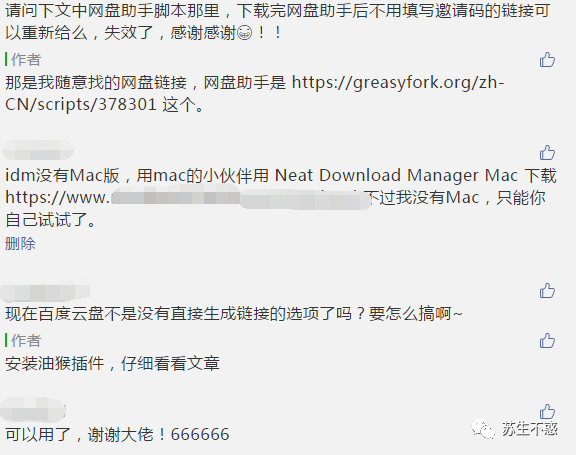The width and height of the screenshot is (576, 455).
Task: Like the Neat Download Manager Mac comment
Action: point(547,152)
